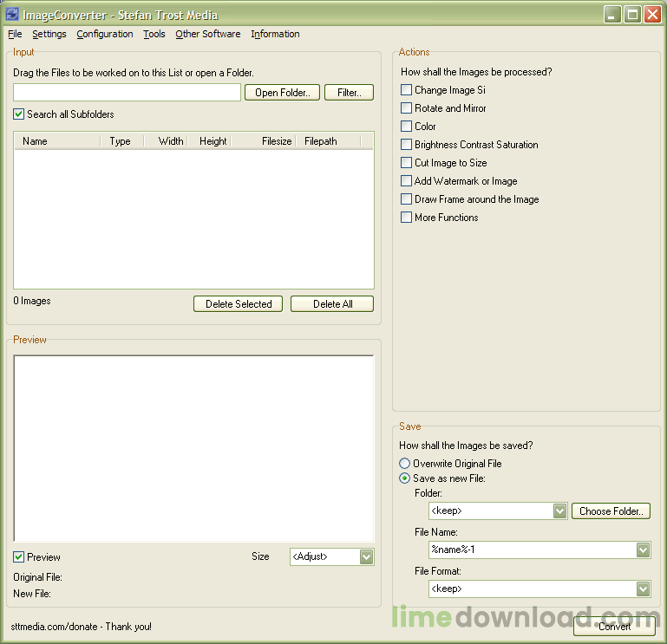The image size is (667, 644).
Task: Open the File Name pattern dropdown
Action: [x=643, y=550]
